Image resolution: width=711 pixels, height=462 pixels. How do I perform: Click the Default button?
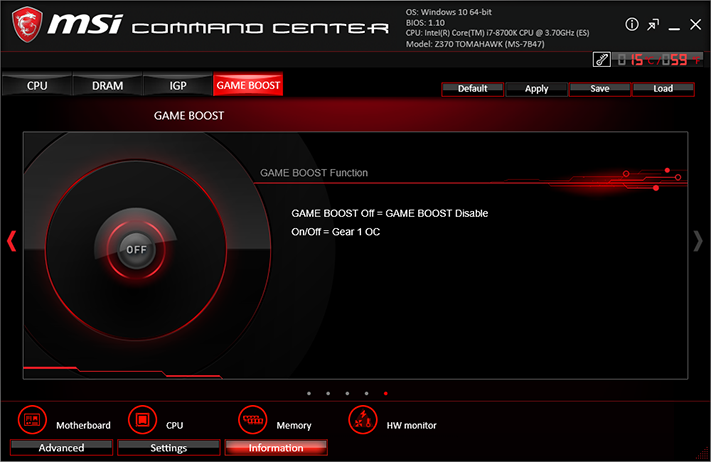tap(472, 89)
